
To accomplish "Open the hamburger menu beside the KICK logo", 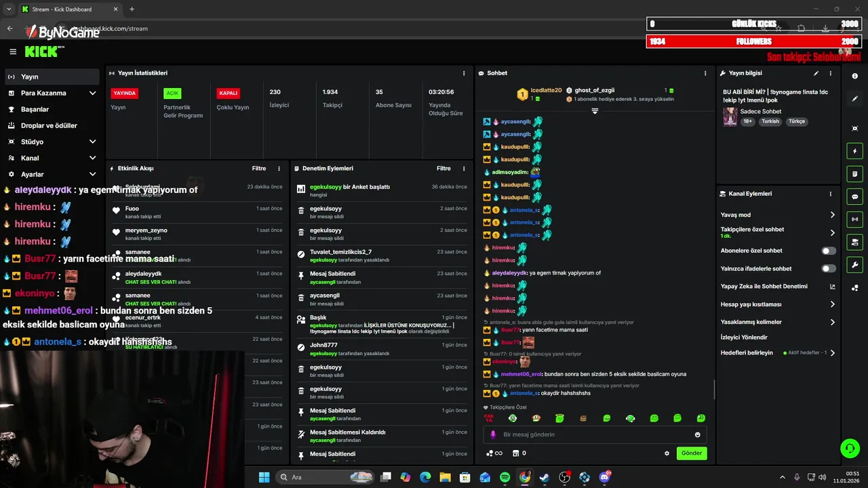I will click(13, 52).
